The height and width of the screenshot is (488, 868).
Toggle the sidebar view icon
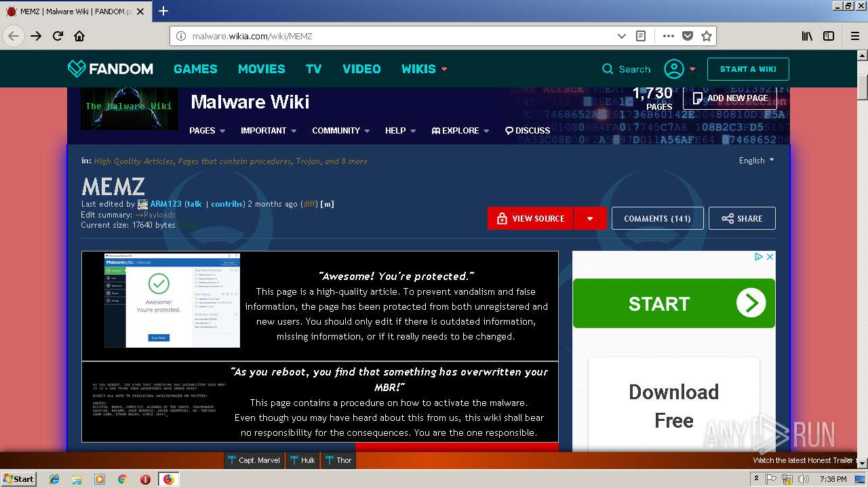click(829, 36)
